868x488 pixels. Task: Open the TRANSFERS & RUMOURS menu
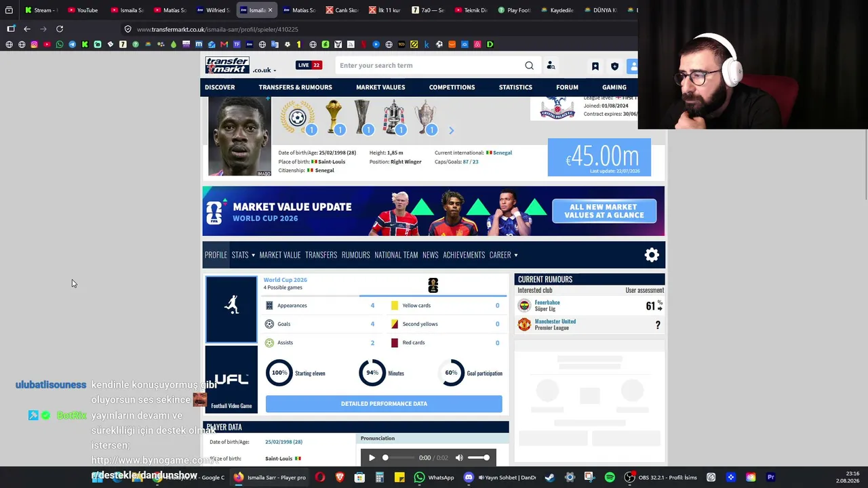[295, 87]
